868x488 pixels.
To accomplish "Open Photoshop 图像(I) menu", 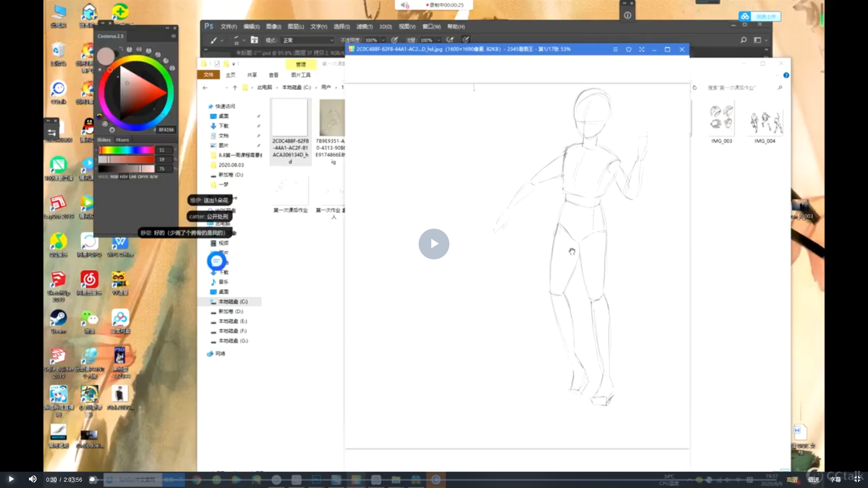I will pos(274,27).
